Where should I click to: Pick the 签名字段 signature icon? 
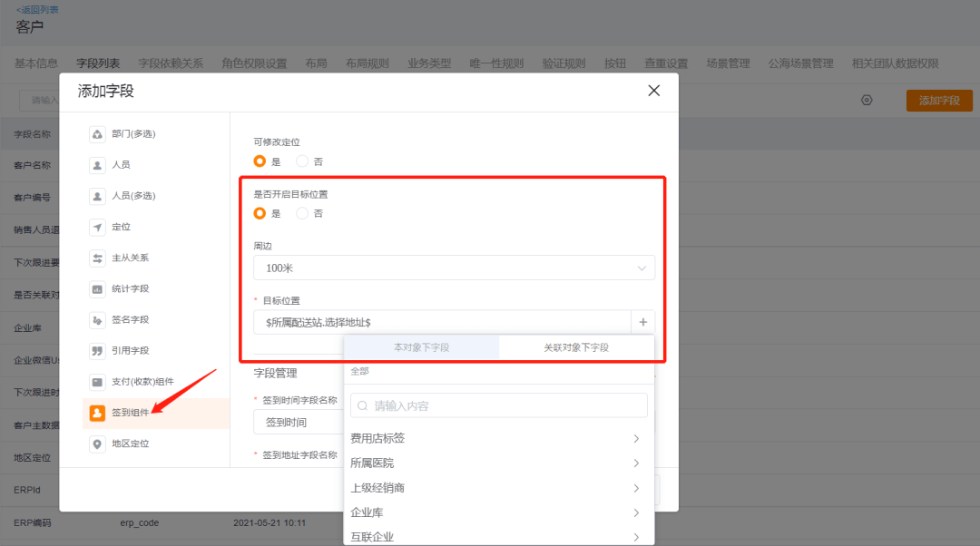click(x=97, y=320)
